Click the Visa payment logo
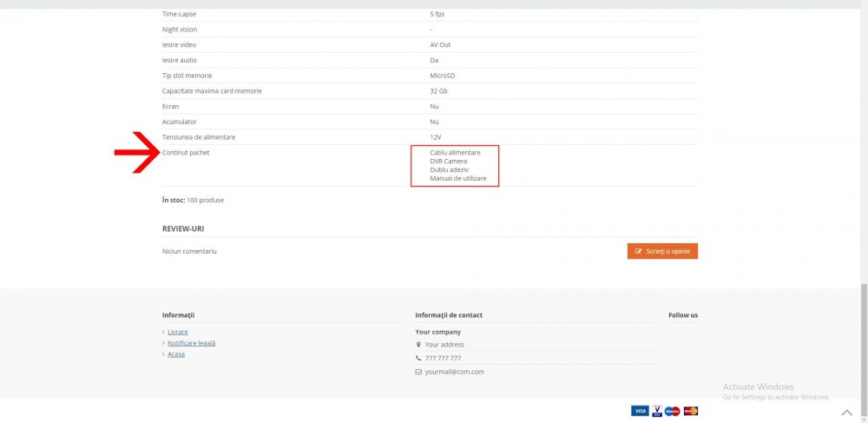Image resolution: width=868 pixels, height=423 pixels. (x=640, y=411)
